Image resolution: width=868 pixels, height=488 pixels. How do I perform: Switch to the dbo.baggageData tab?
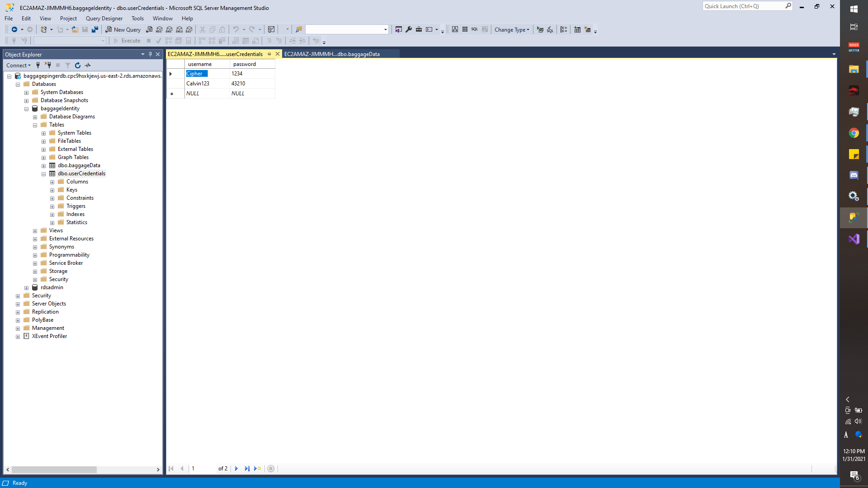(332, 54)
